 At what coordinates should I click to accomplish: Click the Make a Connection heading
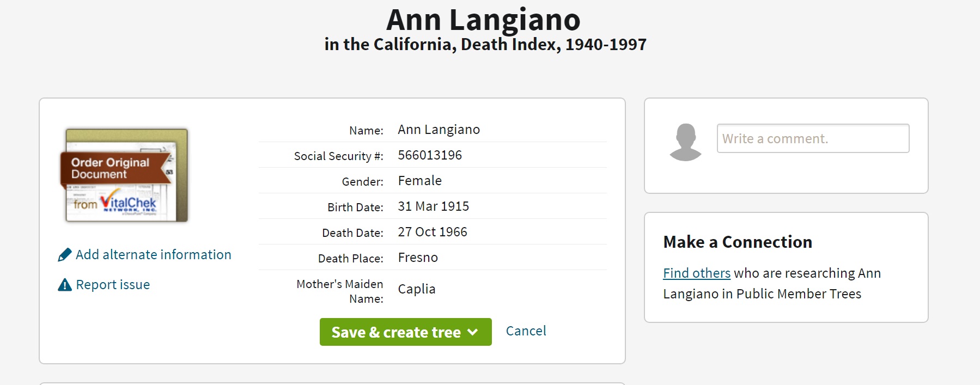pos(738,242)
